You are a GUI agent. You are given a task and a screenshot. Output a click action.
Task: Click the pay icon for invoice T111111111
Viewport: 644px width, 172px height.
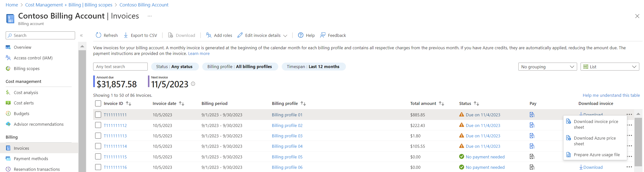[532, 115]
